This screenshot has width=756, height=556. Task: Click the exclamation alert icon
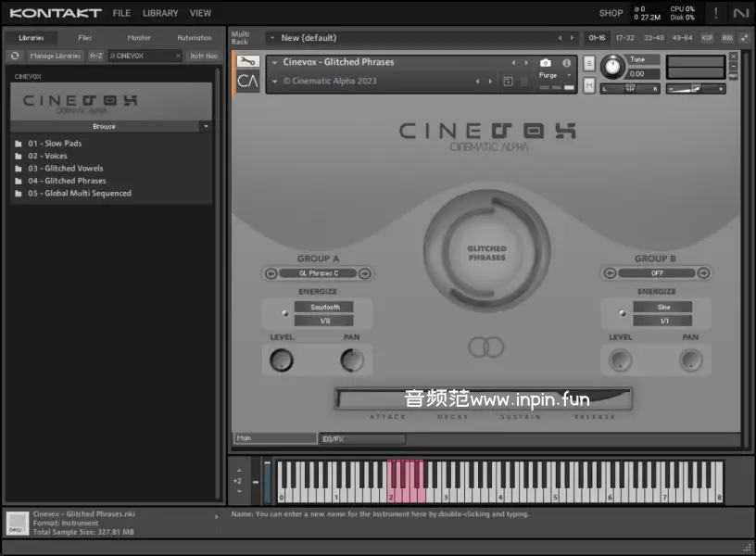tap(715, 13)
